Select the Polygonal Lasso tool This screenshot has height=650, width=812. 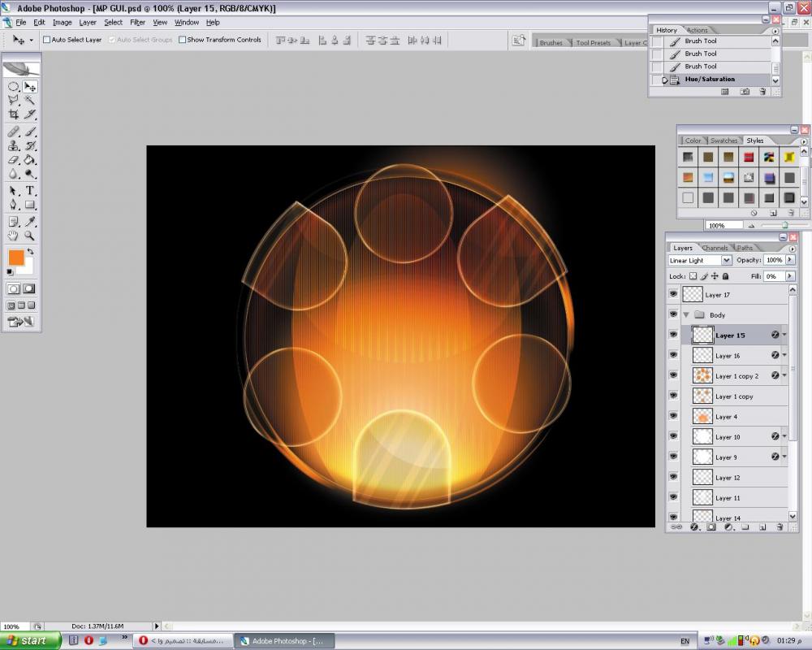14,100
